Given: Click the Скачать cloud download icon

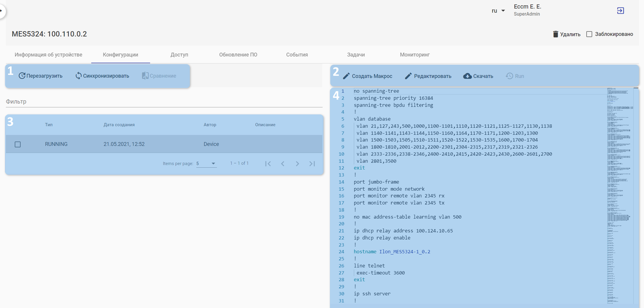Looking at the screenshot, I should (467, 76).
